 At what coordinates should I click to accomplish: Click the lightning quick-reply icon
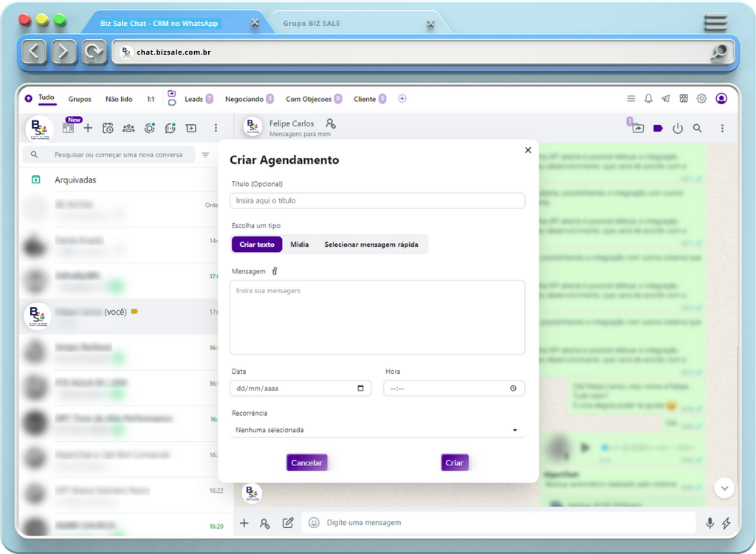pos(726,523)
